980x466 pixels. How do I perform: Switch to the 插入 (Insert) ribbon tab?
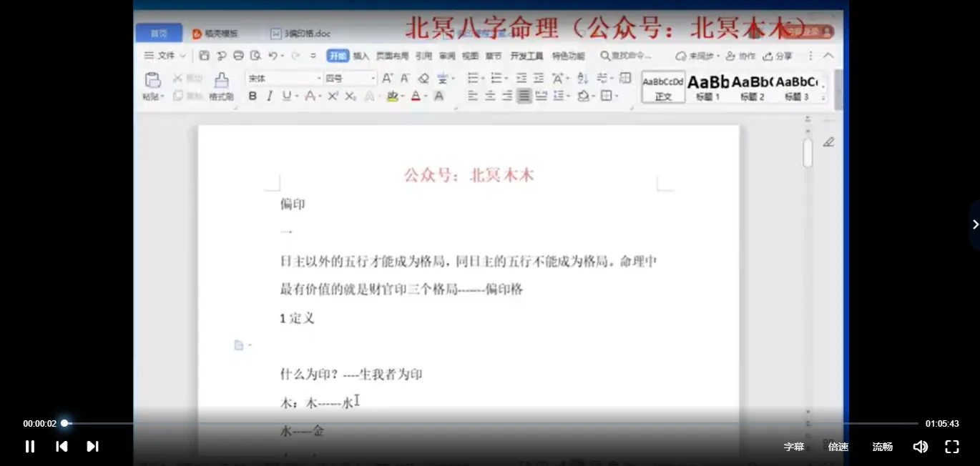click(361, 56)
